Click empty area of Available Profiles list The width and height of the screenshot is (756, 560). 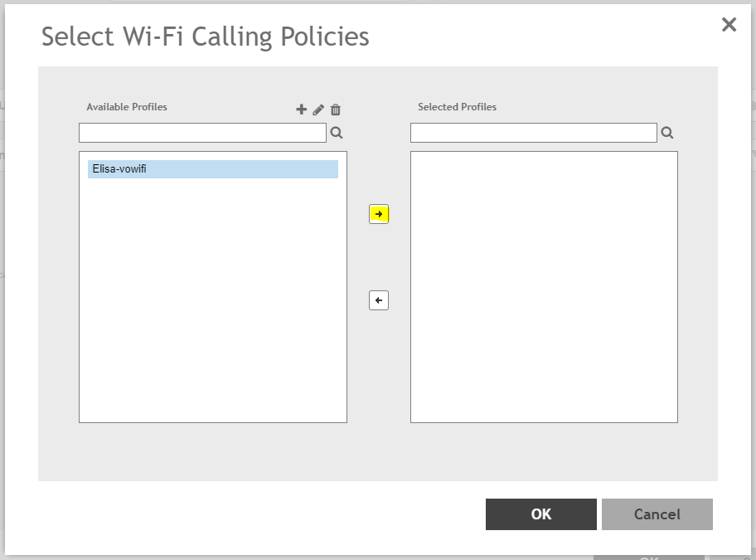[212, 315]
